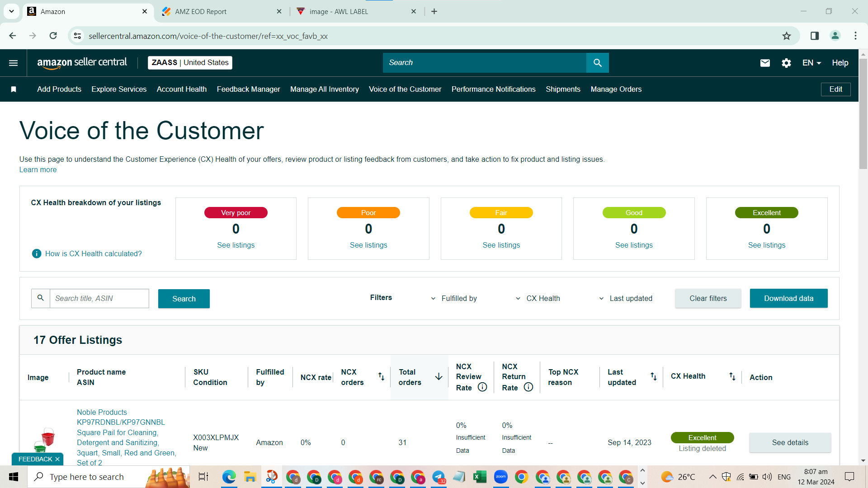Open the Chrome profile avatar
The image size is (868, 488).
point(835,36)
